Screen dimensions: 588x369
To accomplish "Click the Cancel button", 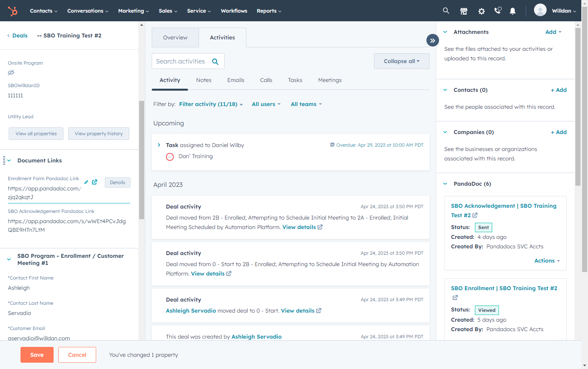I will click(77, 355).
